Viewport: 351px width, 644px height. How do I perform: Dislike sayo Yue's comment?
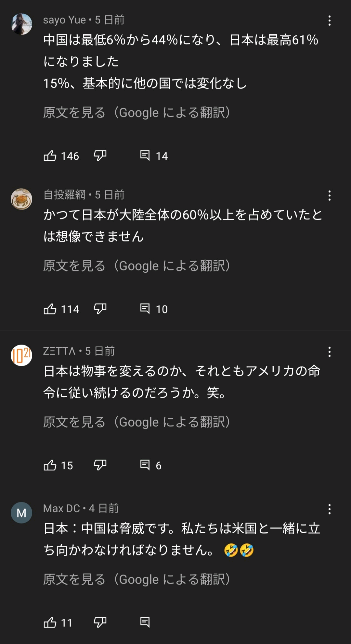pos(100,156)
